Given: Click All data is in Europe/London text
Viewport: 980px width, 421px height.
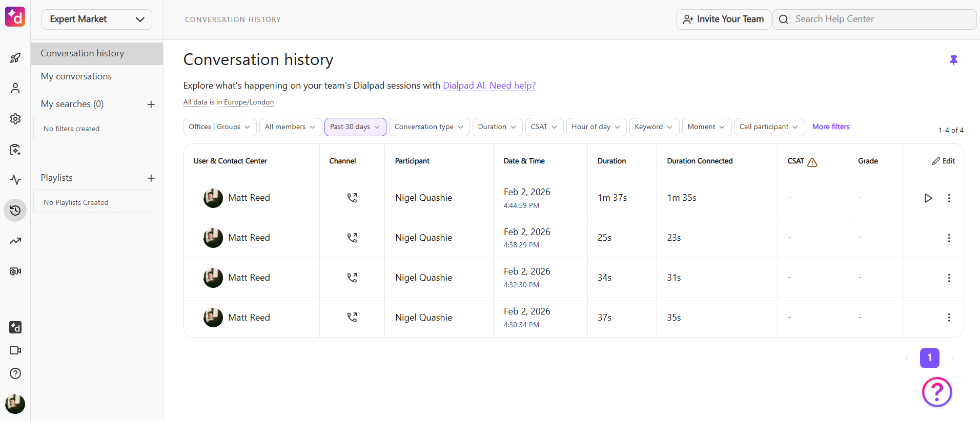Looking at the screenshot, I should coord(229,102).
